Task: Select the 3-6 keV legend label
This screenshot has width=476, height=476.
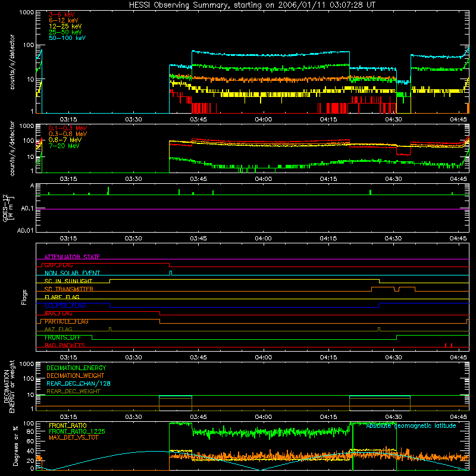Action: pyautogui.click(x=62, y=14)
